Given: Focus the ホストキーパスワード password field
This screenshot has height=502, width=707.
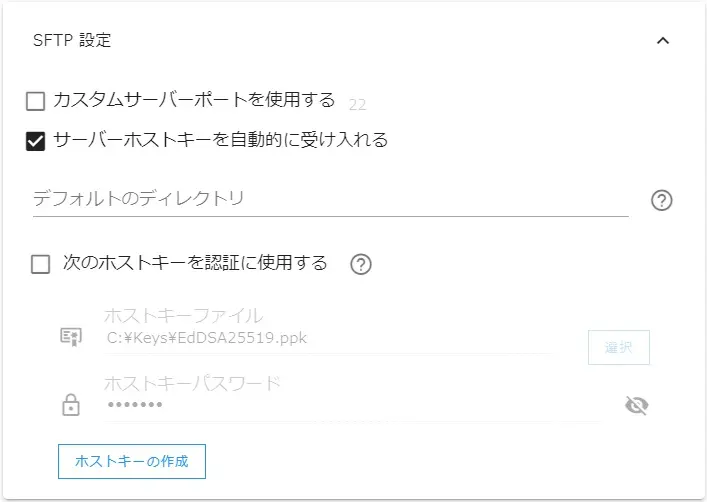Looking at the screenshot, I should [x=330, y=405].
